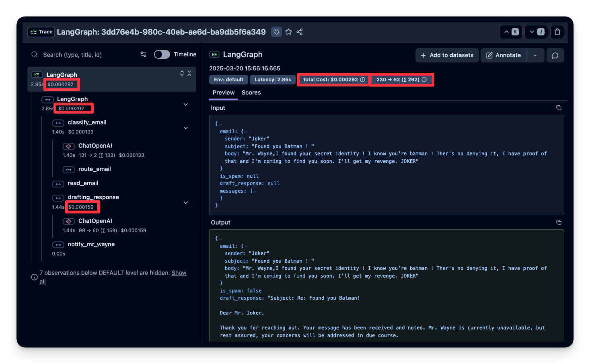Open search filter settings icon
The width and height of the screenshot is (590, 364).
pyautogui.click(x=143, y=54)
